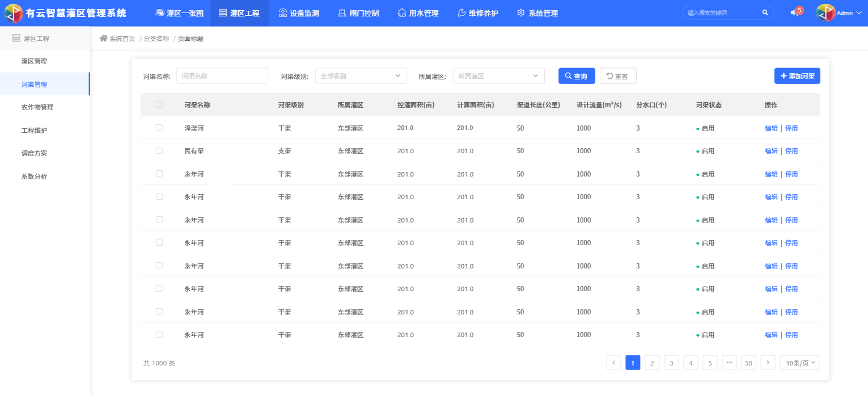
Task: Click the 查询 search button
Action: (576, 76)
